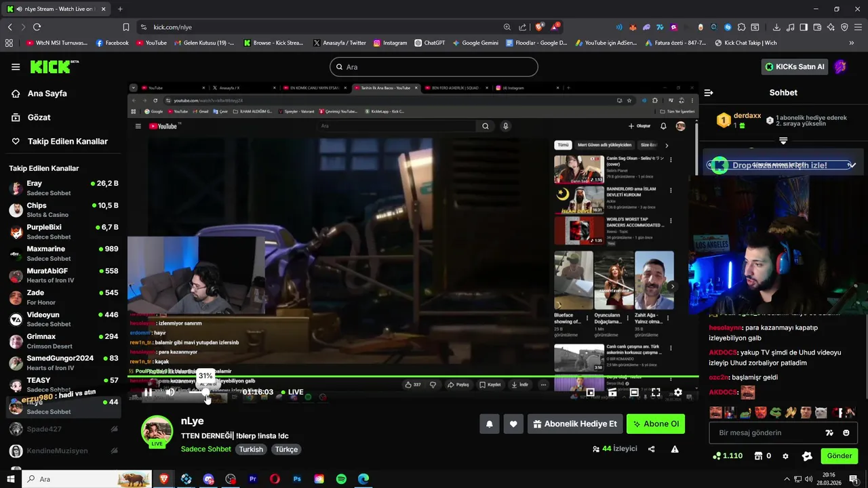Select the Turkish language tag
The width and height of the screenshot is (868, 488).
251,449
